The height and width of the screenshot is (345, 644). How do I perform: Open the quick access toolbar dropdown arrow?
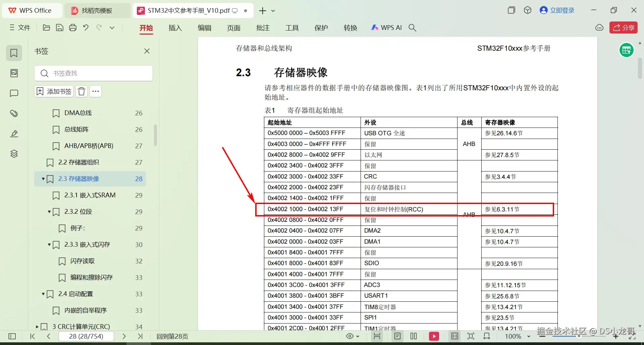[x=112, y=28]
